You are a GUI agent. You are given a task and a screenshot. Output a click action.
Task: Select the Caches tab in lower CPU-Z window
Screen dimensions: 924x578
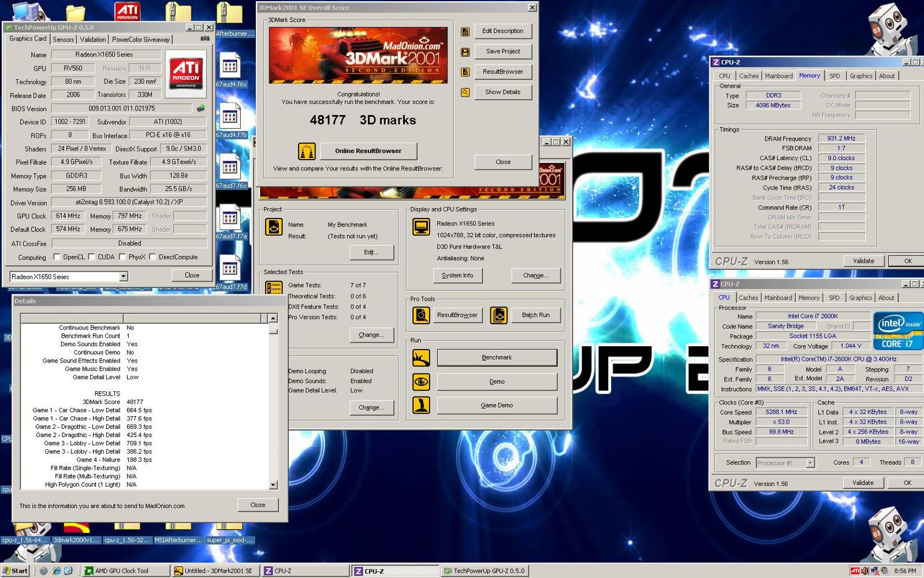[748, 298]
